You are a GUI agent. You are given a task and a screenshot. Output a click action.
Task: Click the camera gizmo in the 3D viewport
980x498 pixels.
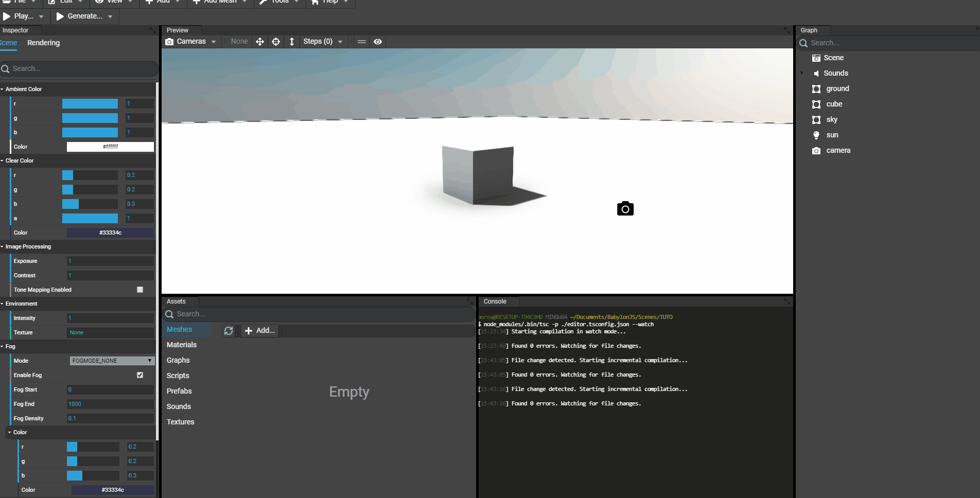pyautogui.click(x=625, y=208)
